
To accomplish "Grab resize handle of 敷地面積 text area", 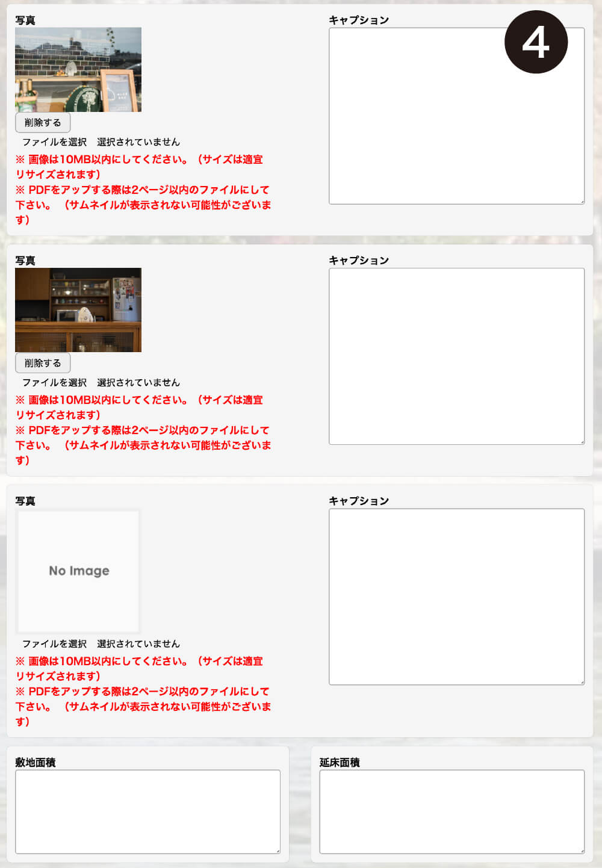I will [278, 851].
